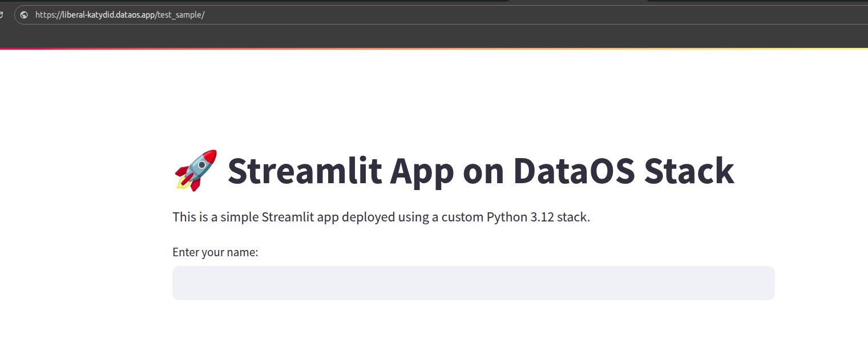This screenshot has height=347, width=868.
Task: Click the browser address bar URL
Action: [x=120, y=15]
